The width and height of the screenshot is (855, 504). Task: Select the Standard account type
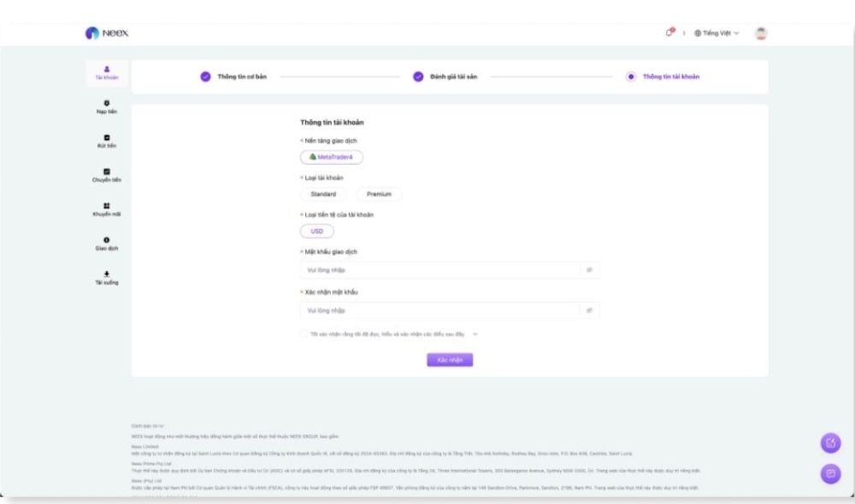point(323,194)
